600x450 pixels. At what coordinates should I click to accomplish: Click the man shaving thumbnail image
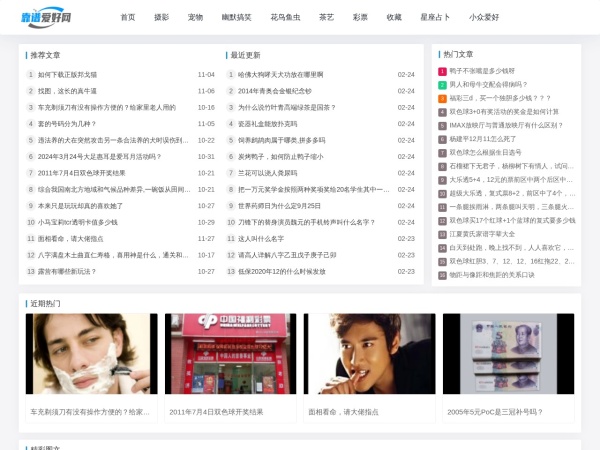point(91,354)
